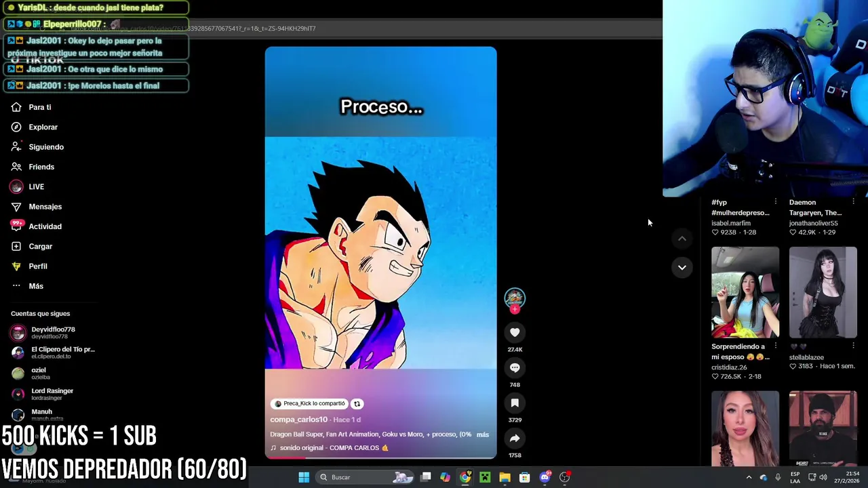Open the Perfil page
The image size is (868, 488).
(37, 266)
